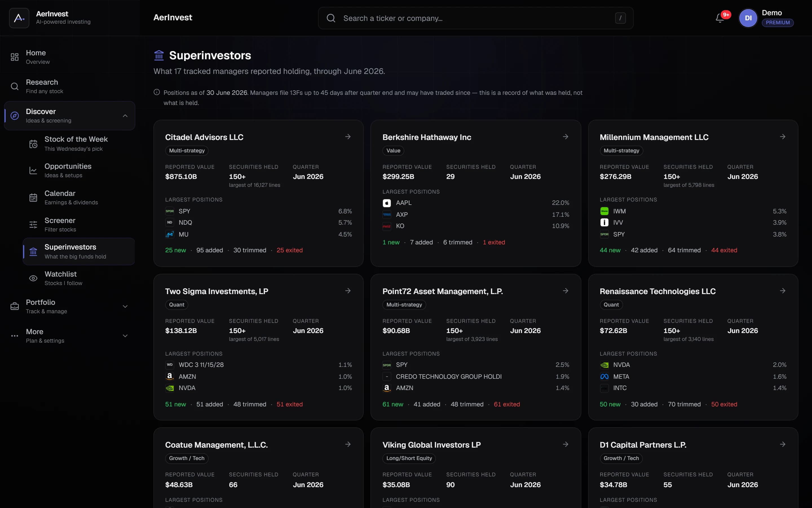Collapse the Discover section chevron

coord(125,116)
